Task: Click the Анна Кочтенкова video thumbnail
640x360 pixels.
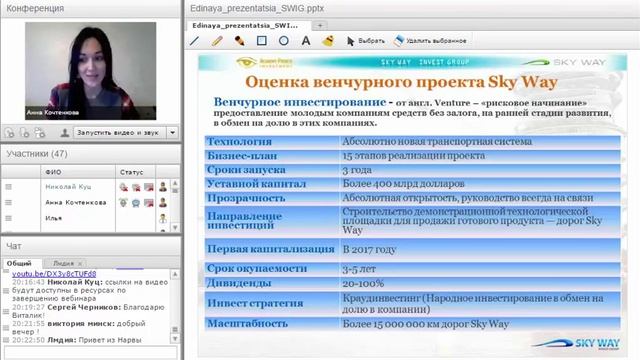Action: point(91,71)
